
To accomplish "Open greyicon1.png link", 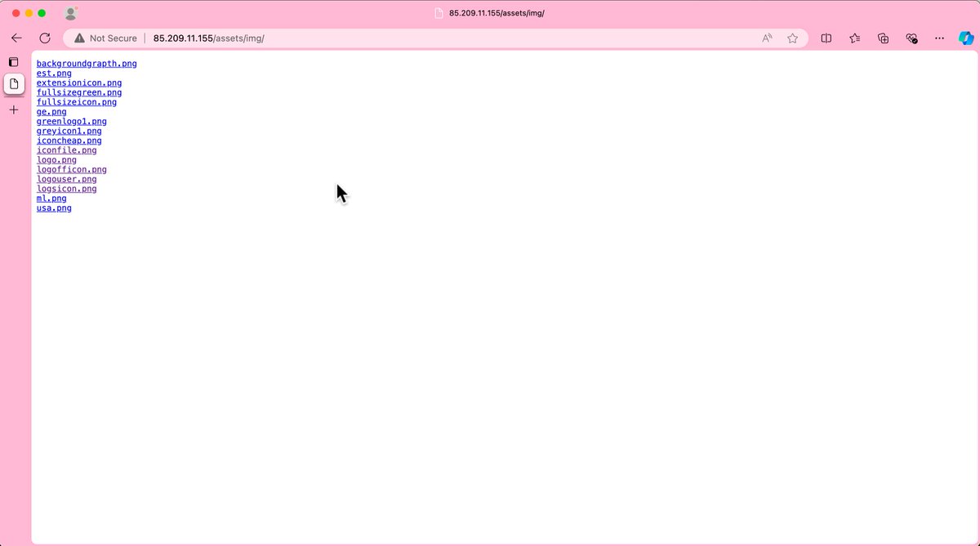I will [x=69, y=132].
